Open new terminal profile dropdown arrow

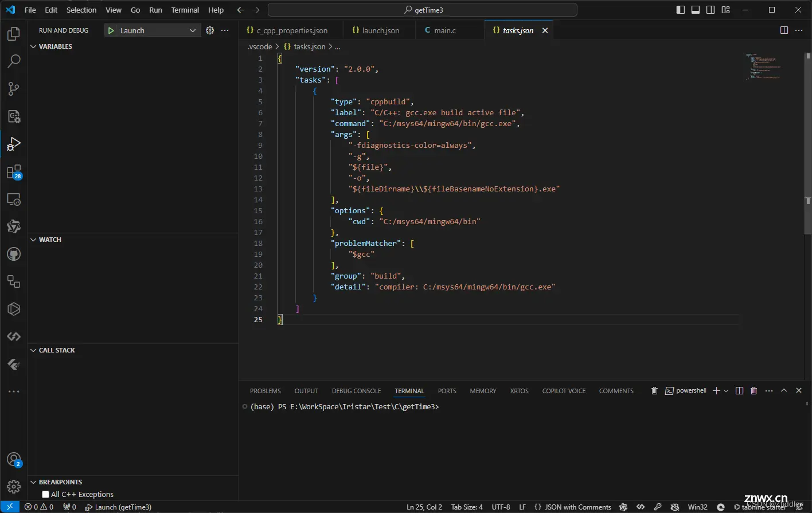coord(726,390)
